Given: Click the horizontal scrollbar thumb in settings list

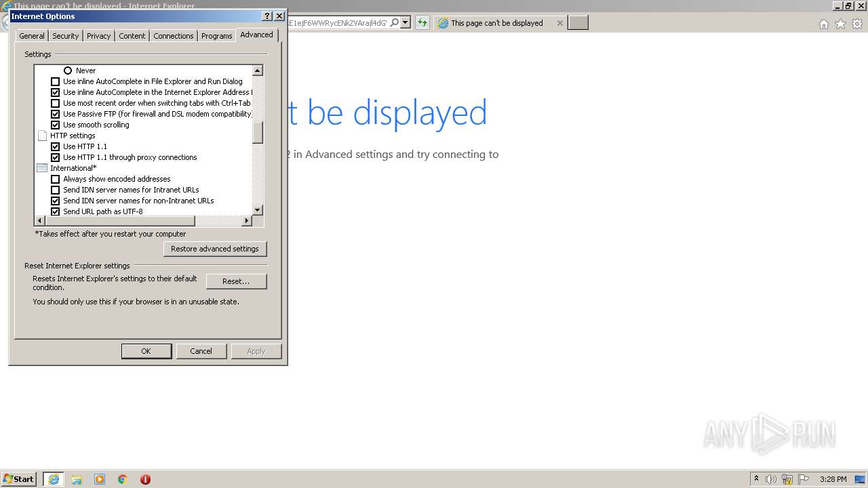Looking at the screenshot, I should pos(120,221).
